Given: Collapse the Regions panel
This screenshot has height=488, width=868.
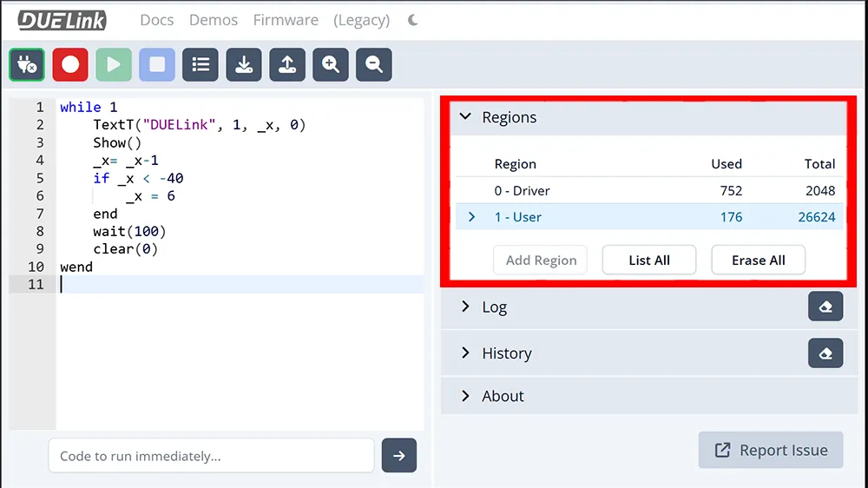Looking at the screenshot, I should tap(466, 117).
